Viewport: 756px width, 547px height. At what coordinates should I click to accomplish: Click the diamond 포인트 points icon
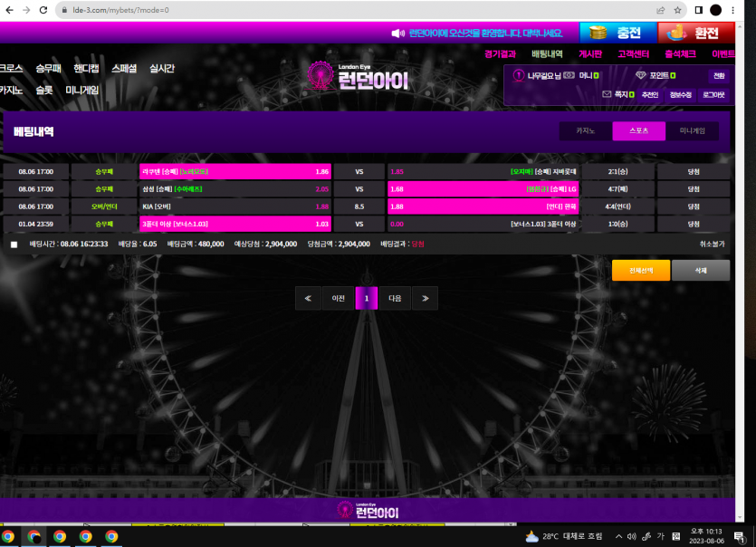641,75
